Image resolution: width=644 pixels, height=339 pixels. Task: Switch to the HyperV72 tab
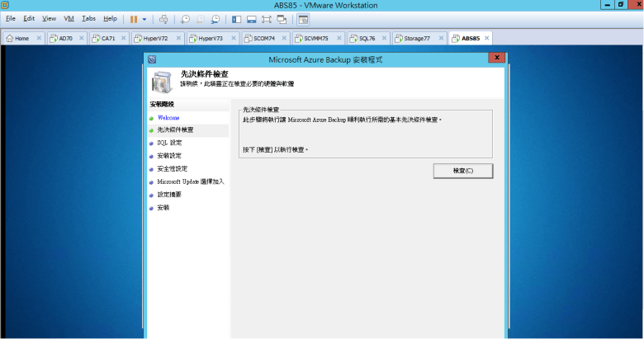[x=155, y=38]
